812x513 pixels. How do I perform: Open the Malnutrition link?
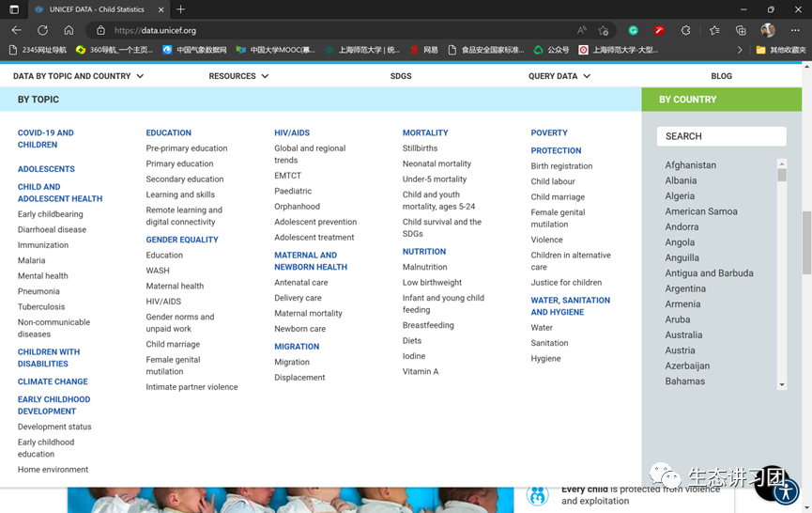coord(424,267)
